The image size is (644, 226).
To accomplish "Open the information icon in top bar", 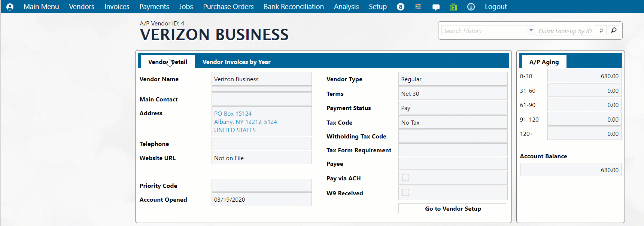I will pyautogui.click(x=471, y=7).
